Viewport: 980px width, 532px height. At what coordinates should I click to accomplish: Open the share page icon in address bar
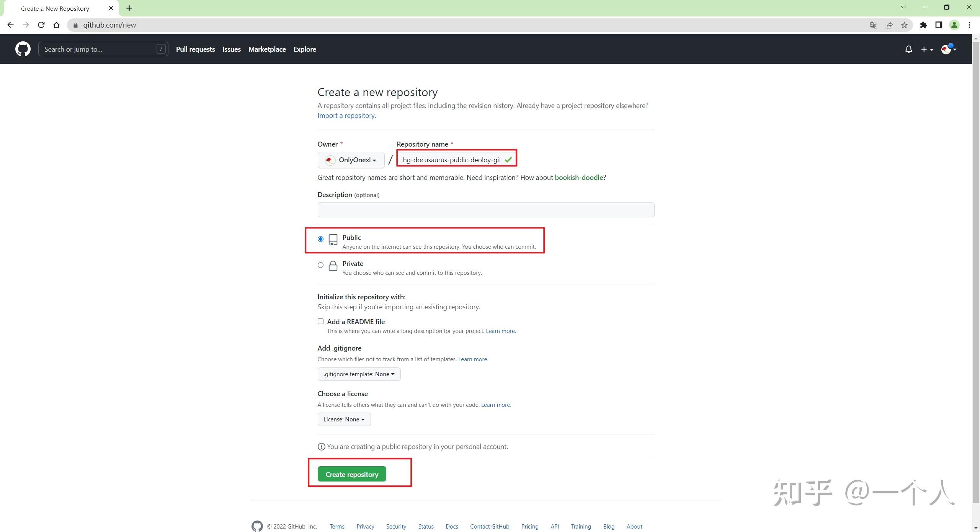click(x=889, y=25)
